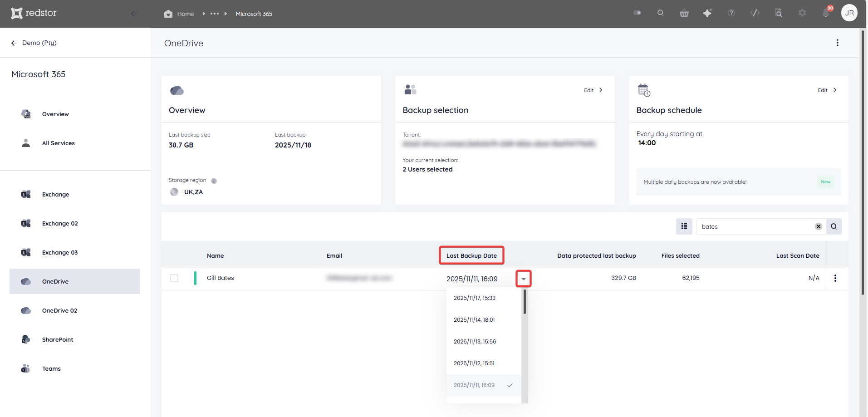Select backup 2025/11/12, 15:51
The image size is (868, 417).
[x=484, y=363]
